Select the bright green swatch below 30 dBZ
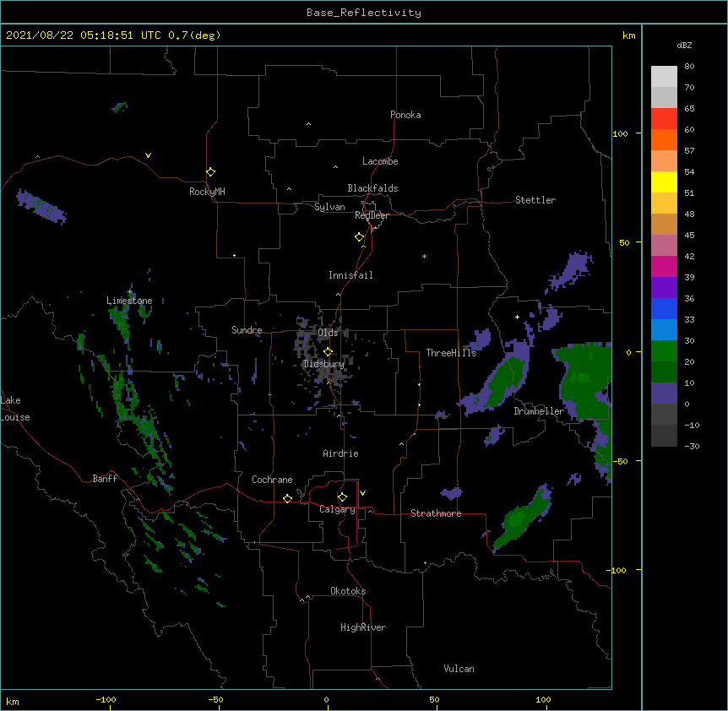This screenshot has width=728, height=711. point(664,351)
